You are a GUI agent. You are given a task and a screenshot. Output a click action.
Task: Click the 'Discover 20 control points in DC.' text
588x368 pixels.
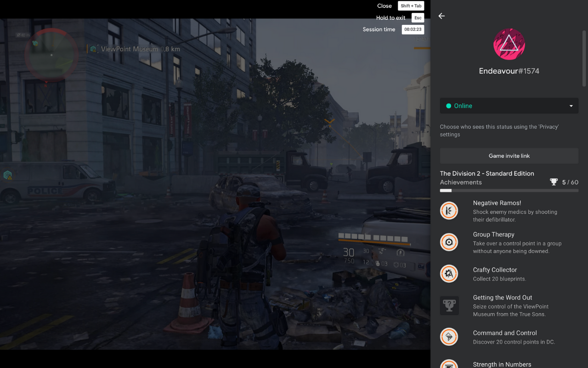(x=514, y=342)
